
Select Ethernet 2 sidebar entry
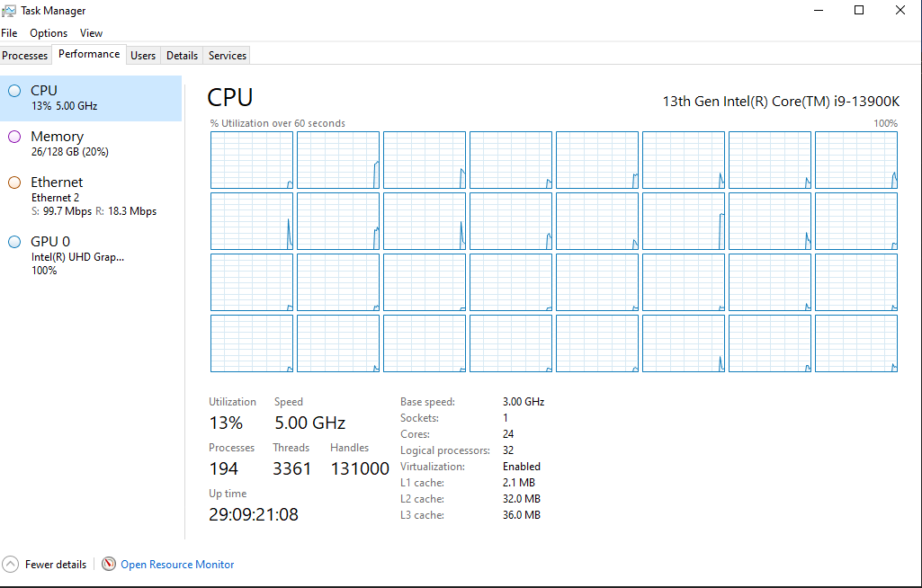click(91, 196)
